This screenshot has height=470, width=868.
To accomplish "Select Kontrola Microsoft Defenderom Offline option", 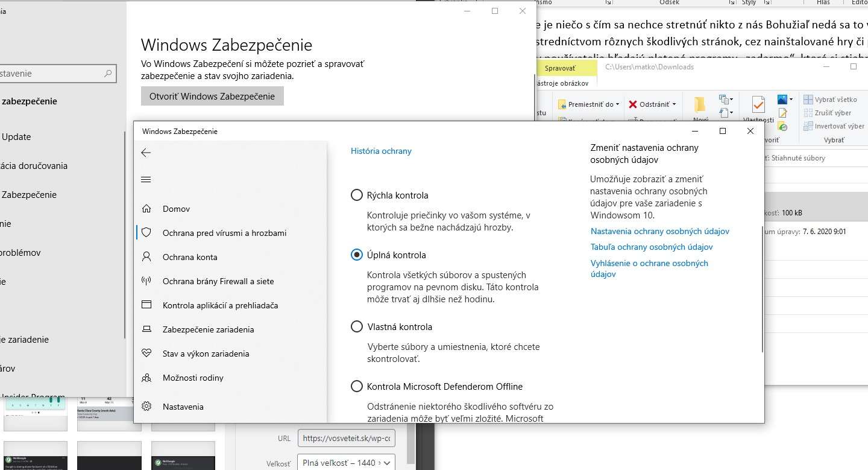I will point(357,387).
